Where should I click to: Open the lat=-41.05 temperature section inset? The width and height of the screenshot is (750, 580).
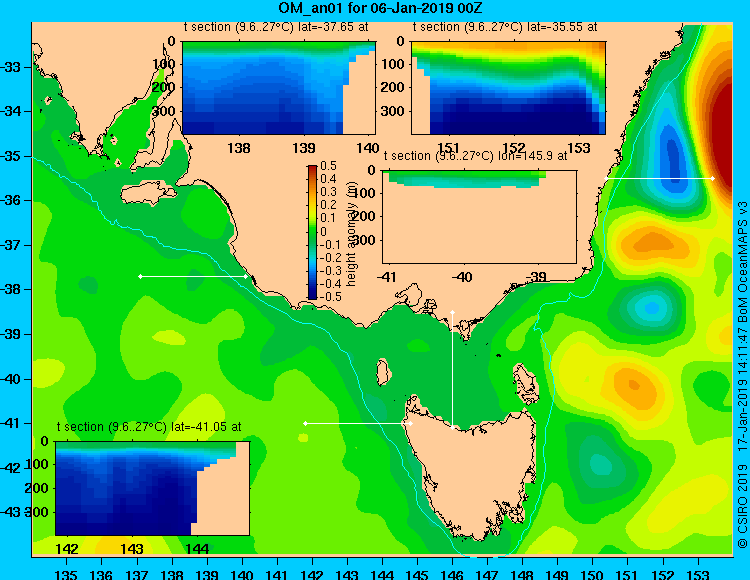point(153,488)
